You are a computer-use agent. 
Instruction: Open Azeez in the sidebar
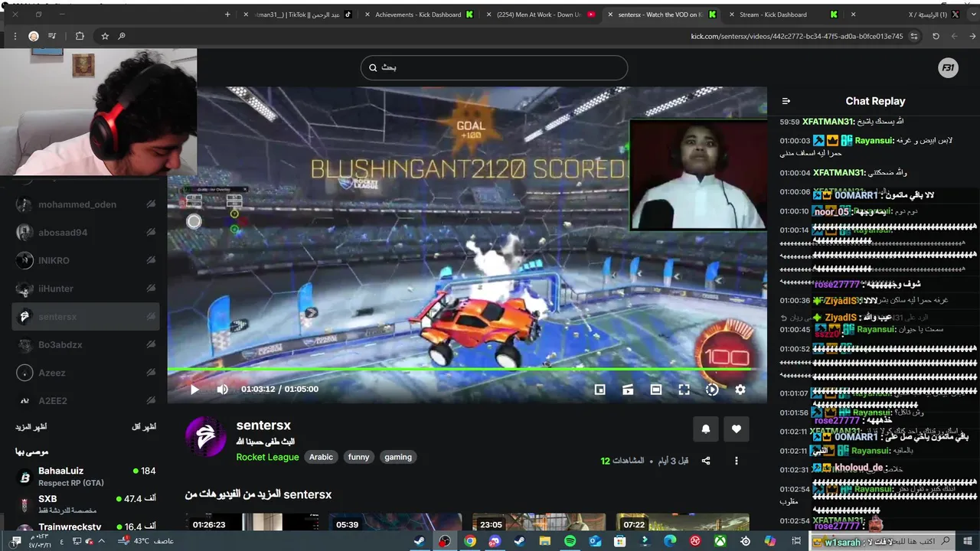click(x=86, y=373)
